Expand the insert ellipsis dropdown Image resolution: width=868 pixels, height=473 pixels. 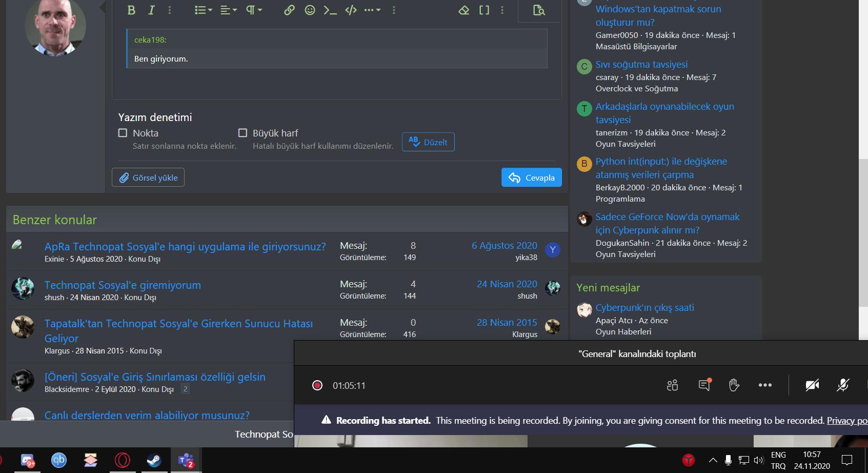[x=373, y=10]
